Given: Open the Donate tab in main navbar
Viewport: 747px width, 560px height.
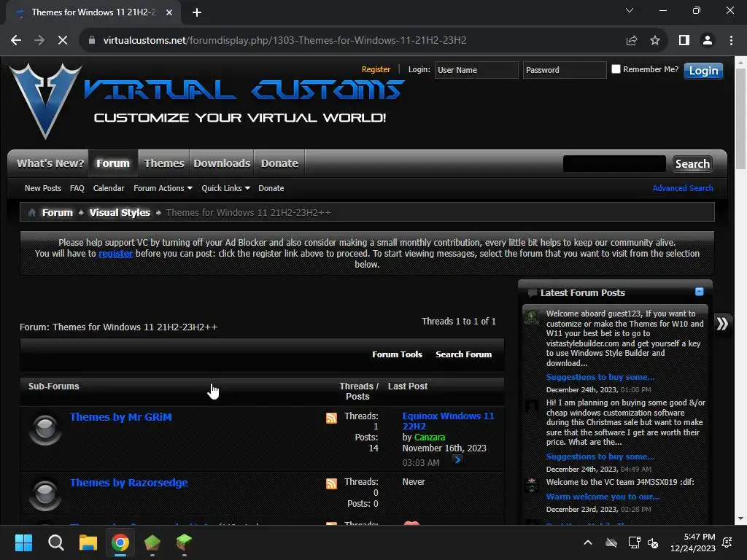Looking at the screenshot, I should 279,163.
